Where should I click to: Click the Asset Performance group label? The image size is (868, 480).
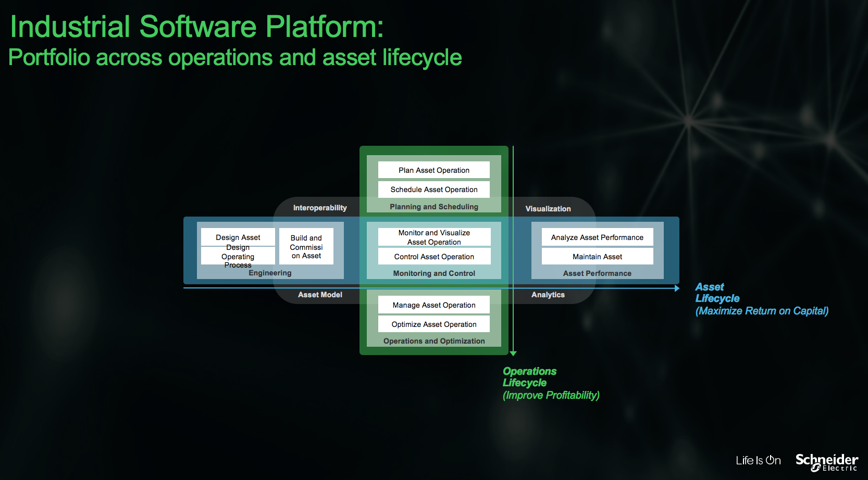pos(597,273)
